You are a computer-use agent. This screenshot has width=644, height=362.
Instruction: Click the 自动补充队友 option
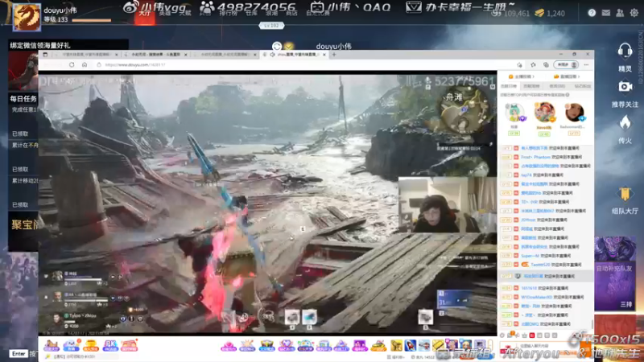click(614, 269)
